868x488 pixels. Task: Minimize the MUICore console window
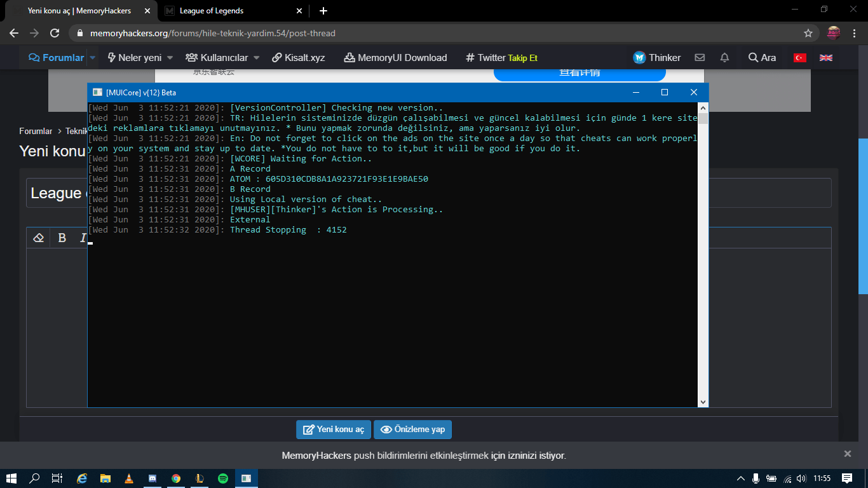635,92
